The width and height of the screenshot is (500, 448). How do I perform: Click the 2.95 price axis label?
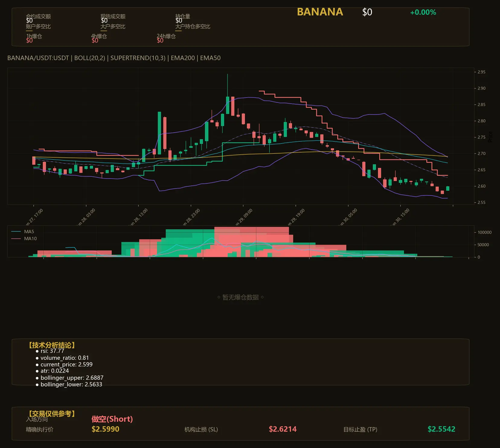click(482, 72)
